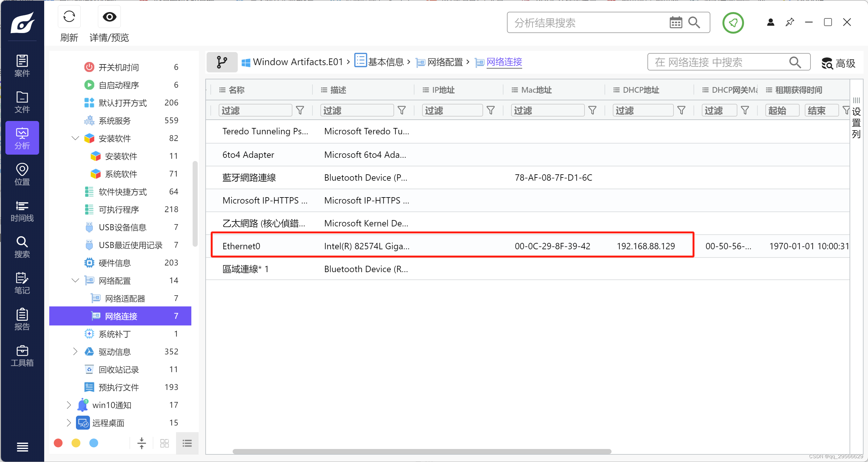Collapse the 网络配置 tree node
Screen dimensions: 868x462
click(75, 280)
